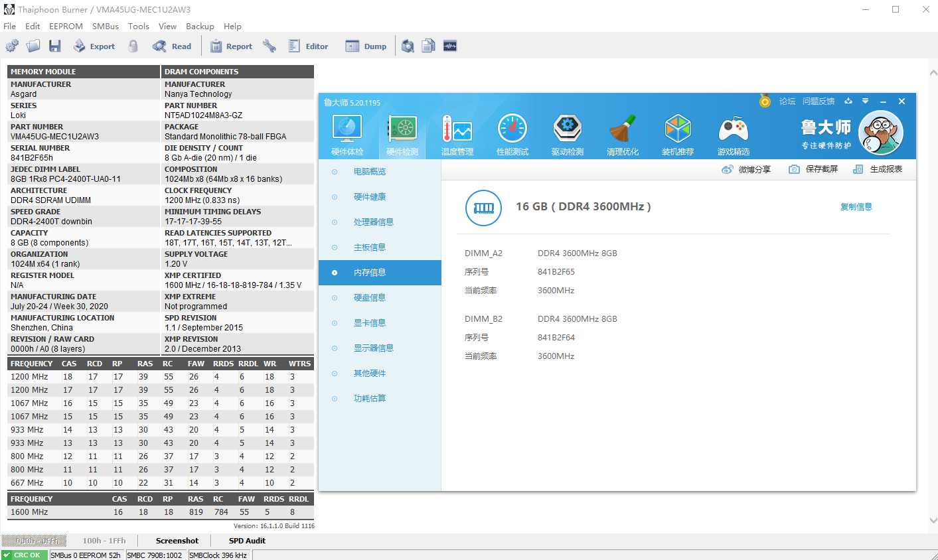The width and height of the screenshot is (938, 560).
Task: Switch to the SPD Audit tab
Action: point(247,541)
